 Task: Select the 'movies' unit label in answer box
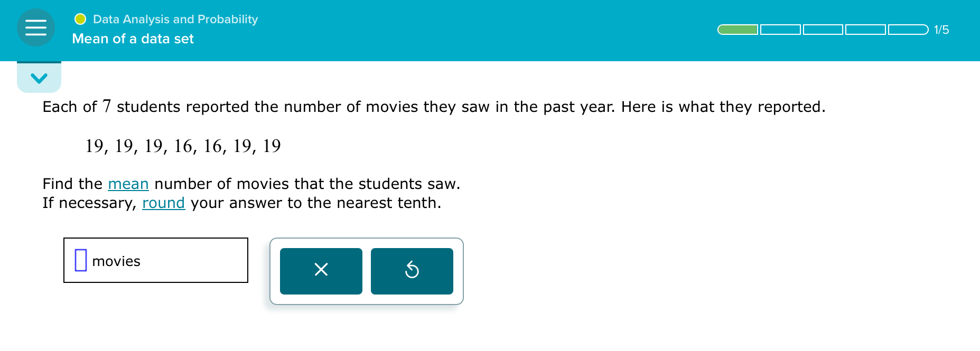pos(116,261)
